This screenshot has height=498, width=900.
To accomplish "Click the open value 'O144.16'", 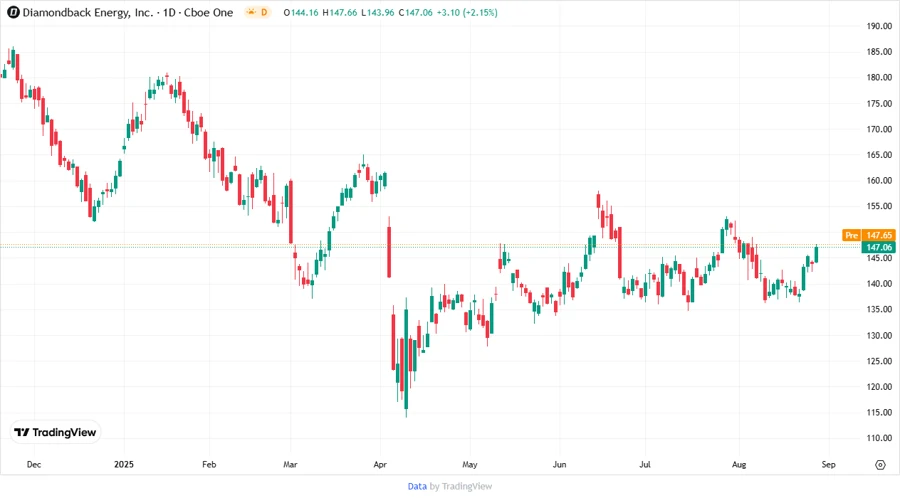I will click(301, 12).
